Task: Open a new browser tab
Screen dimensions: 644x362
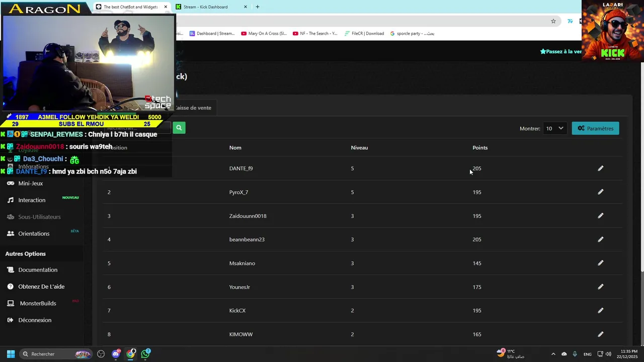Action: [258, 7]
